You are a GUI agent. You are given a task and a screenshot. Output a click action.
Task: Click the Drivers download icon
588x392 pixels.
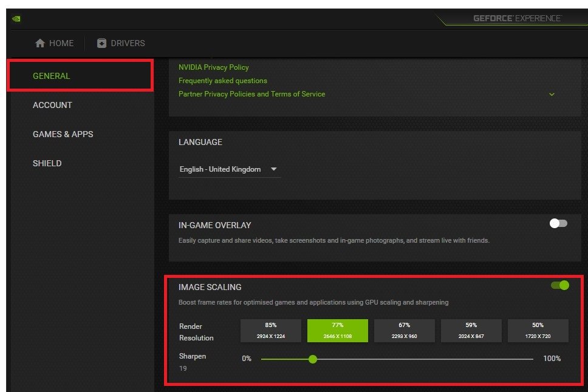point(101,43)
